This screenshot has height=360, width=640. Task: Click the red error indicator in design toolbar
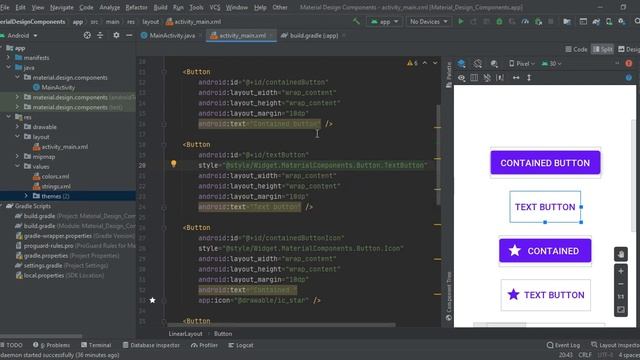click(629, 63)
